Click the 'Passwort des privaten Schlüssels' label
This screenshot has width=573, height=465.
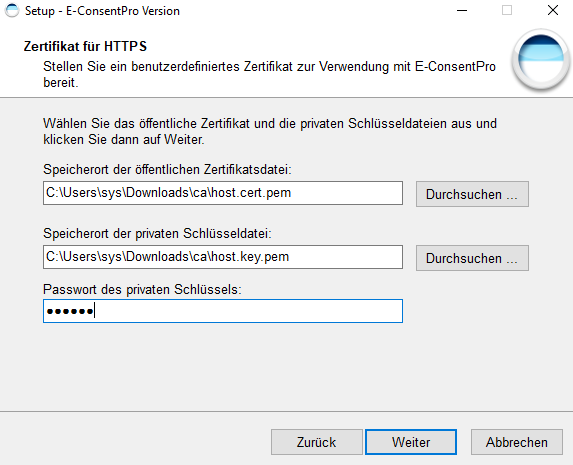[x=143, y=290]
